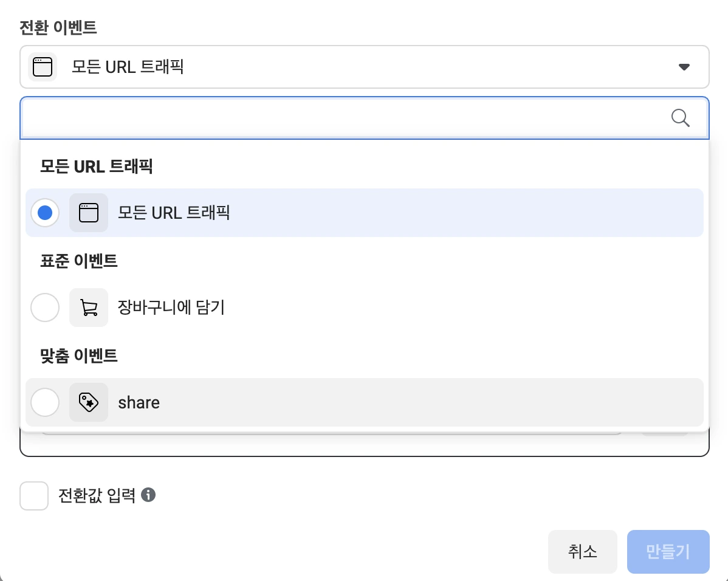Click the magnifying glass search icon
Viewport: 728px width, 581px height.
pyautogui.click(x=681, y=118)
